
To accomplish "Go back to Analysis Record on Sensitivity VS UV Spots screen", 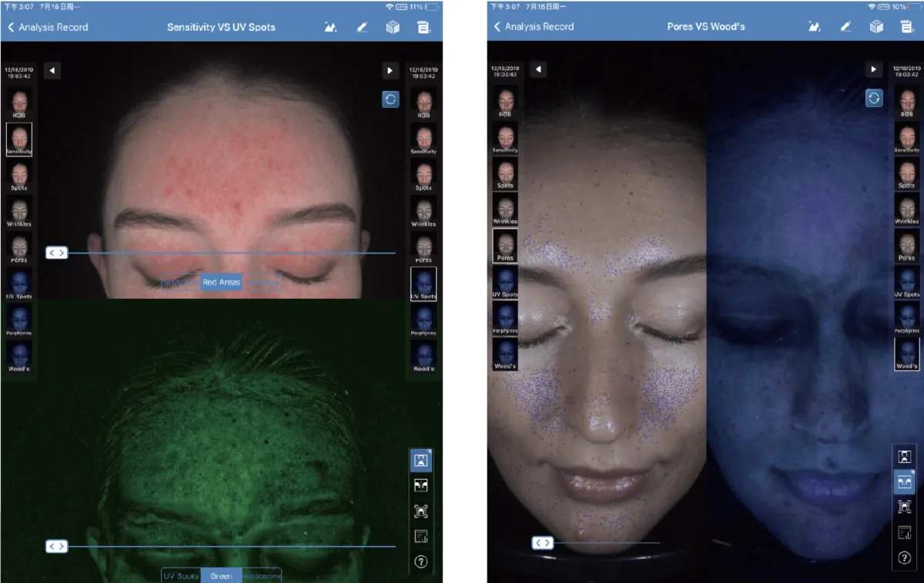I will [48, 27].
